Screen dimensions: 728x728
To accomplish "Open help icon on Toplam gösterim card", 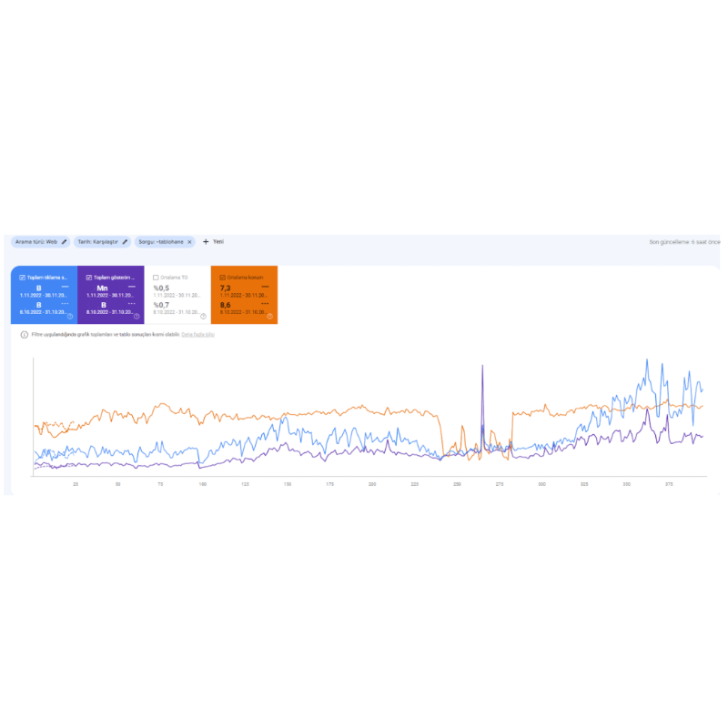I will click(x=136, y=316).
